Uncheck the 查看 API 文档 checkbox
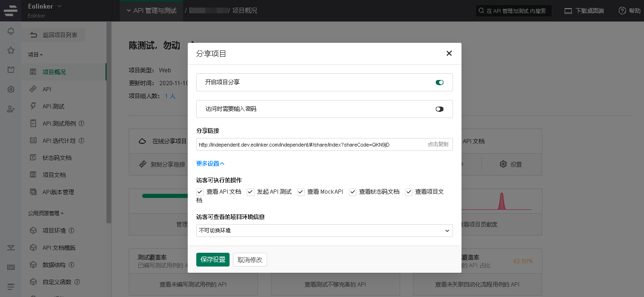Screen dimensions: 644x297 point(200,192)
